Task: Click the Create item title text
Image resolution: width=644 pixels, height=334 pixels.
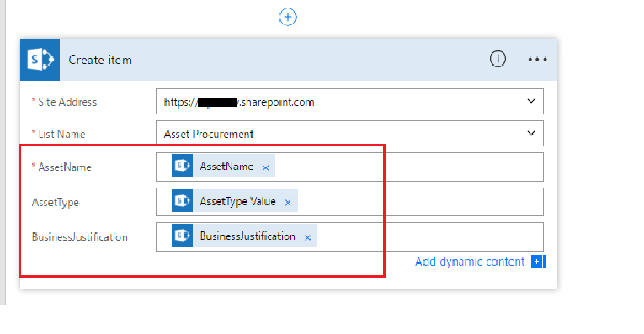Action: (x=100, y=60)
